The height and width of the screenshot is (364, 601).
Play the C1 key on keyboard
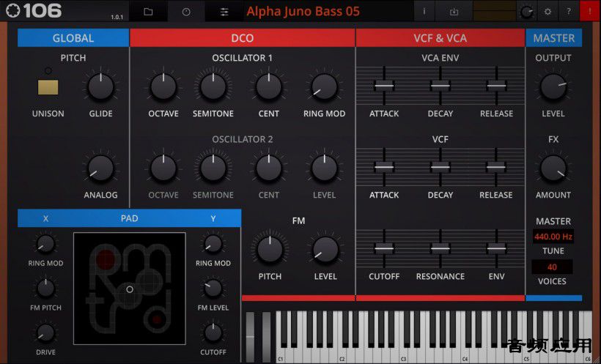click(x=281, y=355)
